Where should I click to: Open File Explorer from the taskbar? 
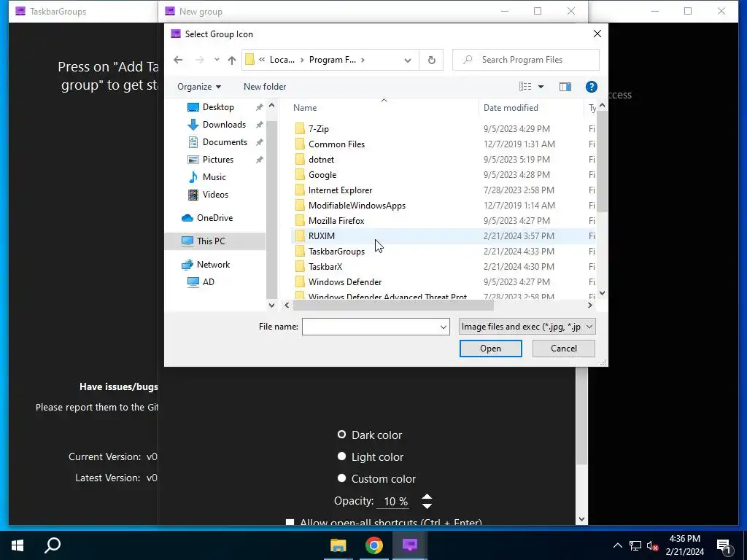338,545
